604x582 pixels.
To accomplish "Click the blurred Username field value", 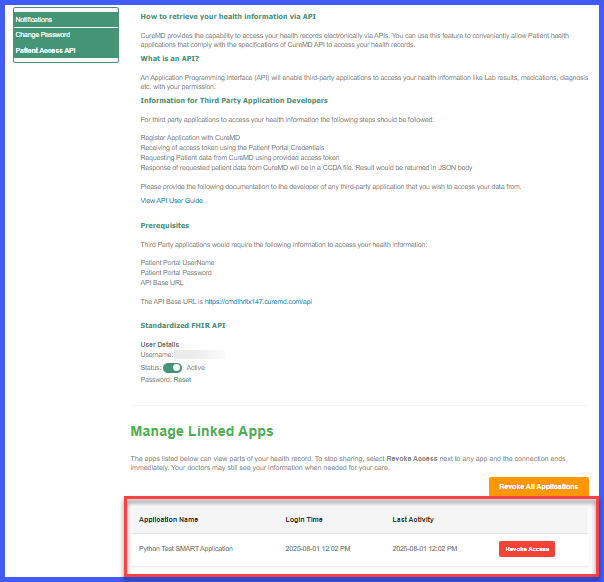I will pyautogui.click(x=199, y=355).
